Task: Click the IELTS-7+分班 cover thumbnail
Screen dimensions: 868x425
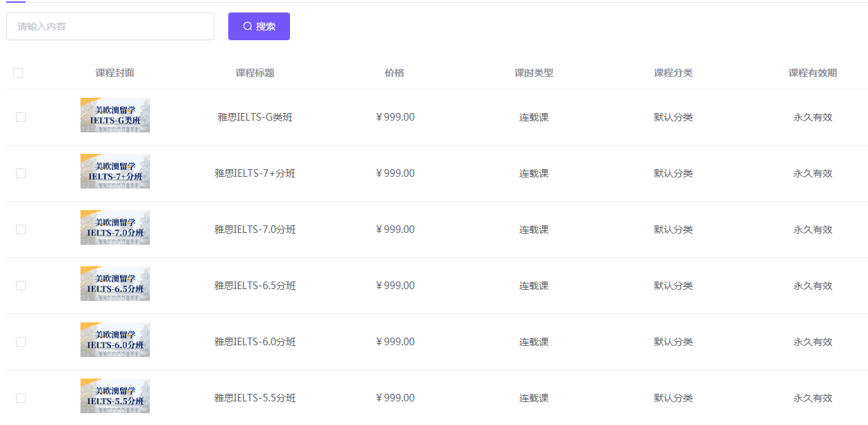Action: (x=115, y=171)
